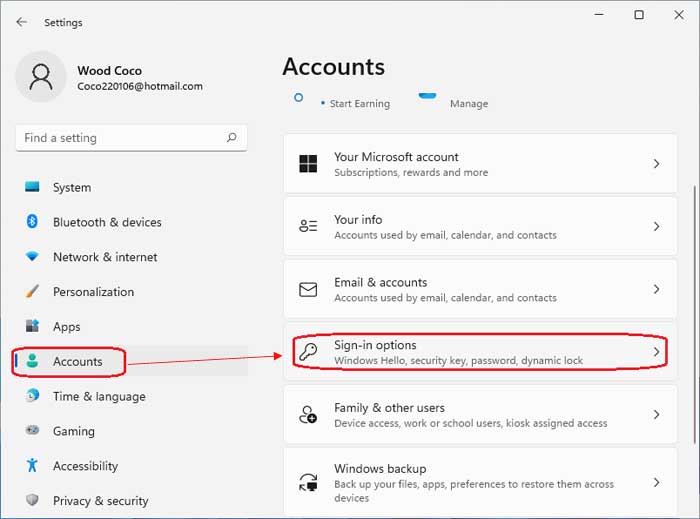The image size is (700, 519).
Task: Click the Find a setting field
Action: 131,138
